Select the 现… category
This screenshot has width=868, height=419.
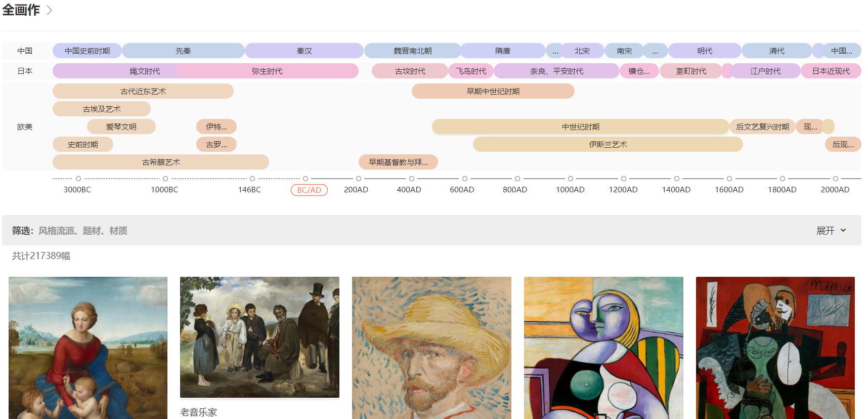(810, 127)
